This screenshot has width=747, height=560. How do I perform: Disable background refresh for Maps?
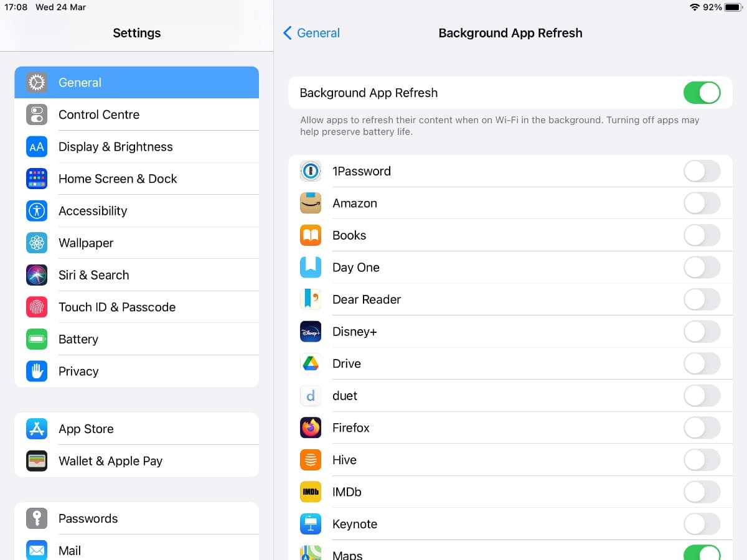[x=702, y=553]
